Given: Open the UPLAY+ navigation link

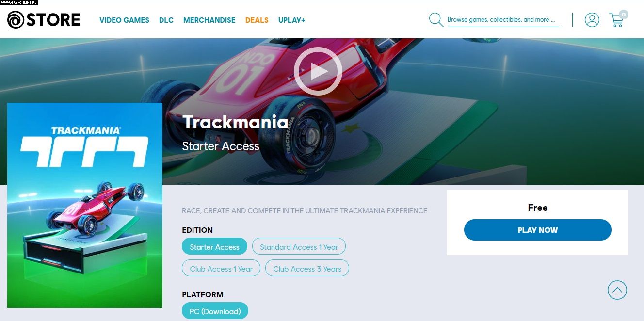Looking at the screenshot, I should 291,20.
